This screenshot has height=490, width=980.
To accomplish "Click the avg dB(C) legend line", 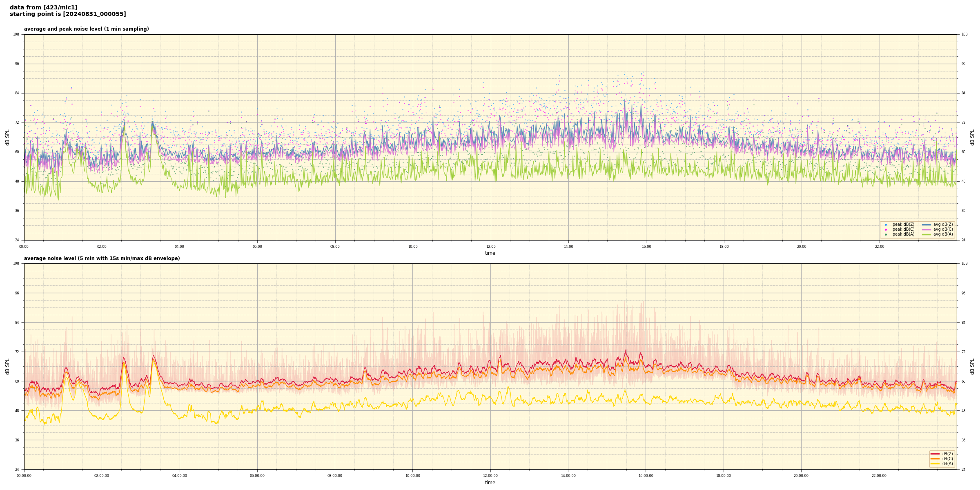I will point(927,229).
